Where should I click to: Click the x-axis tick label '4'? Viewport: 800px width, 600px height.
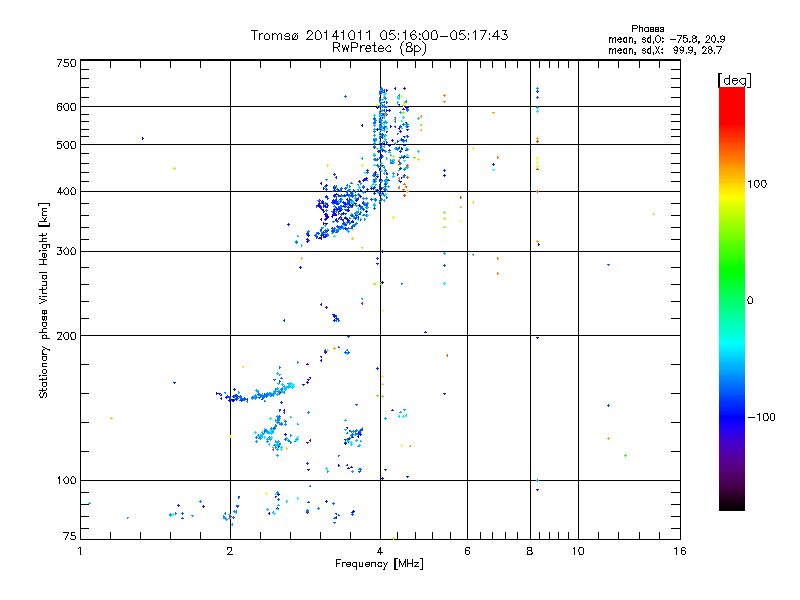pos(380,551)
